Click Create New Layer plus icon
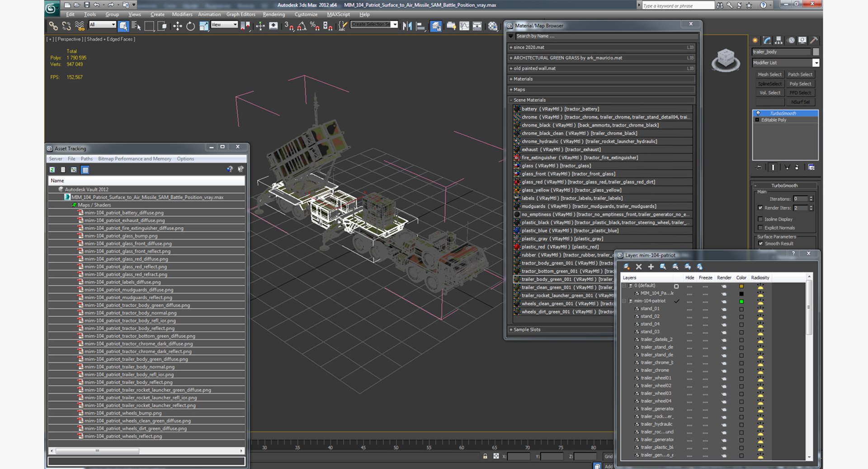Image resolution: width=868 pixels, height=469 pixels. [x=651, y=267]
